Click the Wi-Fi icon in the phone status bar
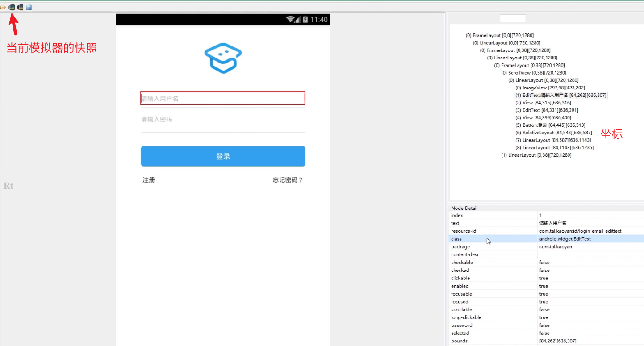Viewport: 644px width, 346px height. coord(291,20)
